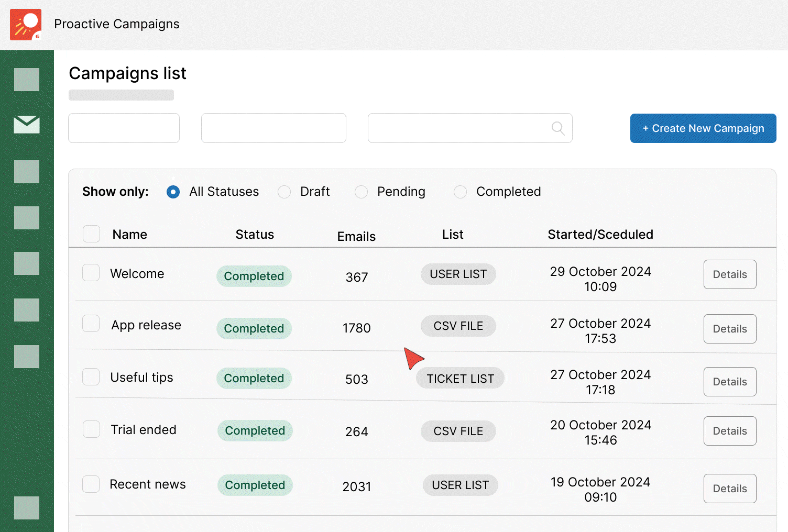Select the Pending status filter
This screenshot has width=788, height=532.
point(361,192)
